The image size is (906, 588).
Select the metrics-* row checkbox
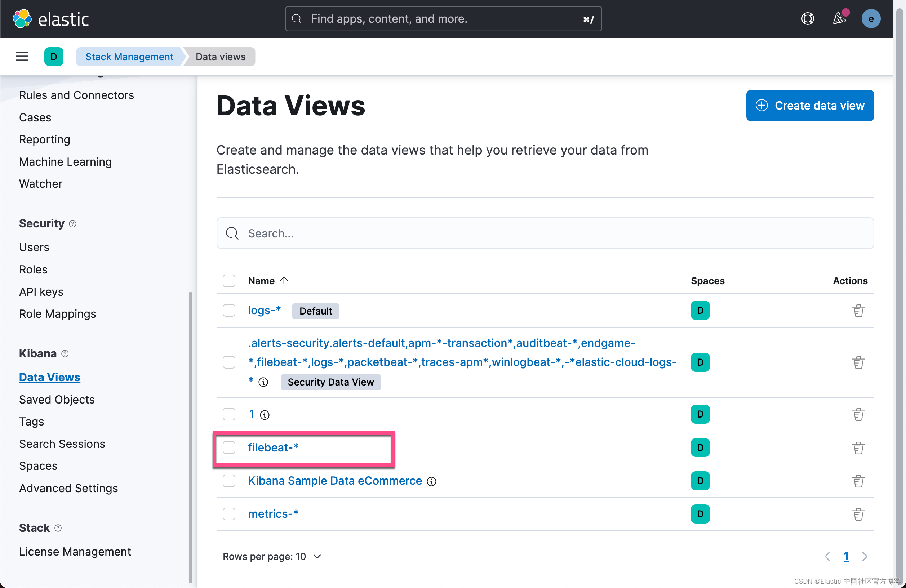tap(229, 514)
